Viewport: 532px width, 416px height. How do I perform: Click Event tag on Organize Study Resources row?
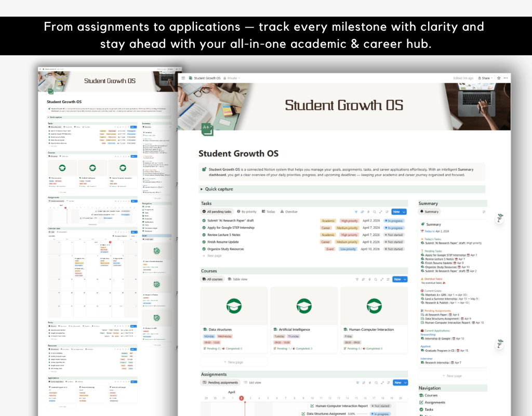point(330,249)
